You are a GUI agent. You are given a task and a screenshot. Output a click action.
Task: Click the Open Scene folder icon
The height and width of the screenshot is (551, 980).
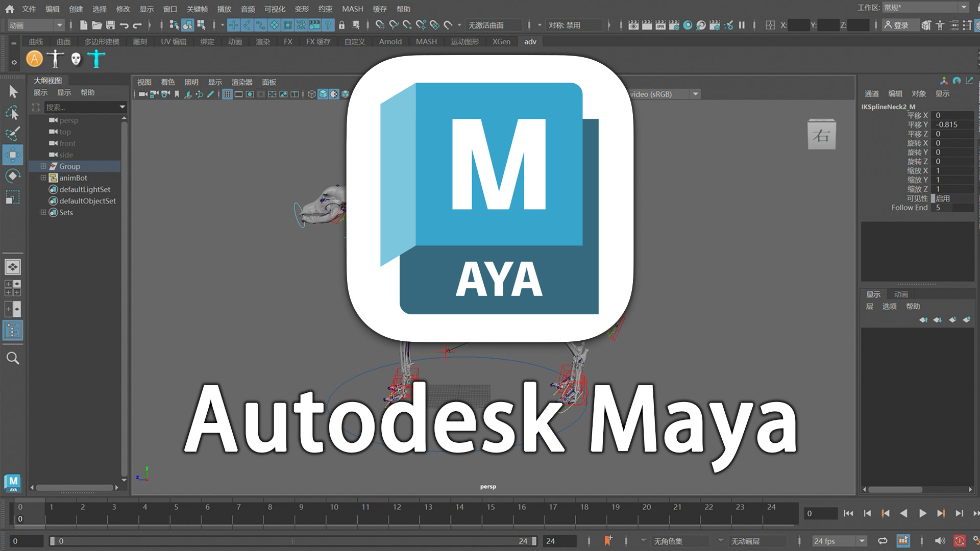[96, 25]
